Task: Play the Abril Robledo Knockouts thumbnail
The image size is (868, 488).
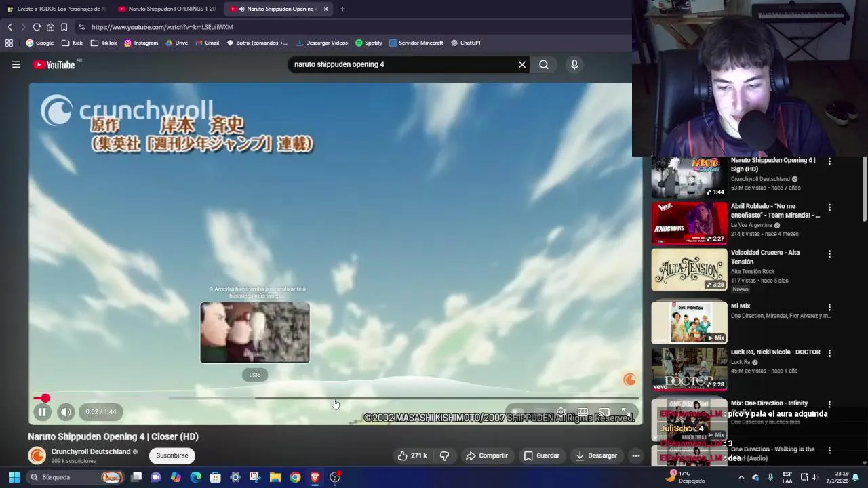Action: tap(689, 223)
